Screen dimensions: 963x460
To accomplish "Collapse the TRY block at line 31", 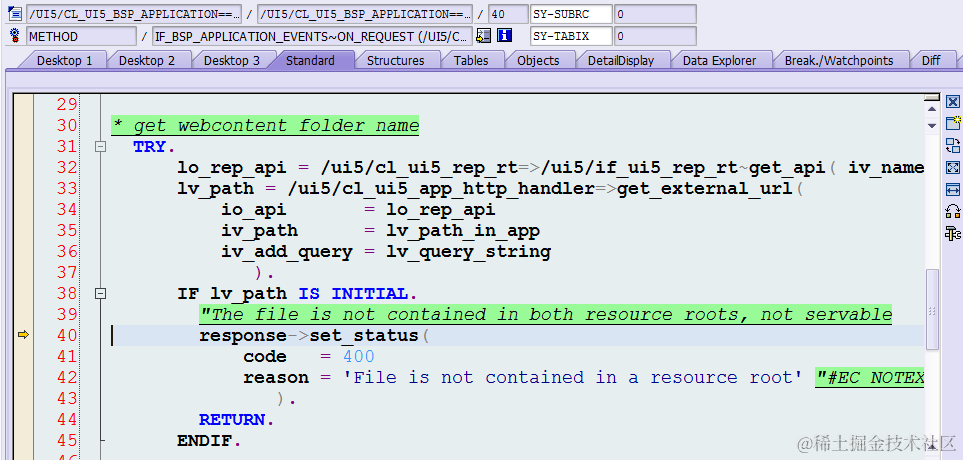I will [100, 147].
